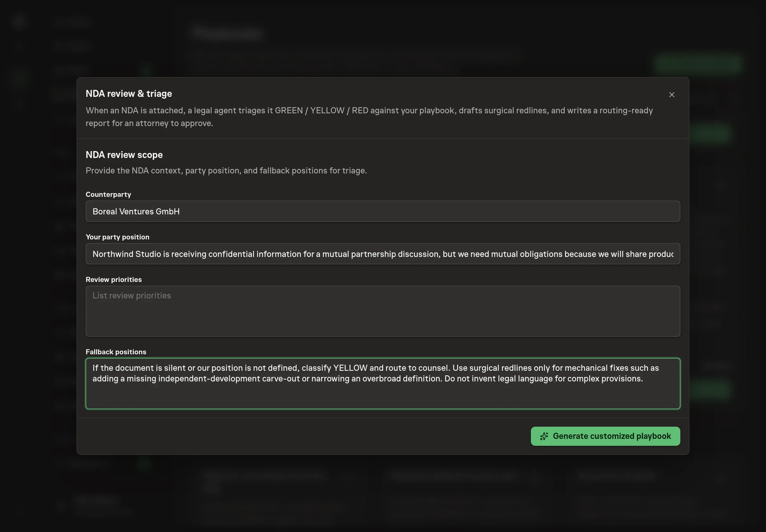Image resolution: width=766 pixels, height=532 pixels.
Task: Click the 'Counterparty' label
Action: [108, 195]
